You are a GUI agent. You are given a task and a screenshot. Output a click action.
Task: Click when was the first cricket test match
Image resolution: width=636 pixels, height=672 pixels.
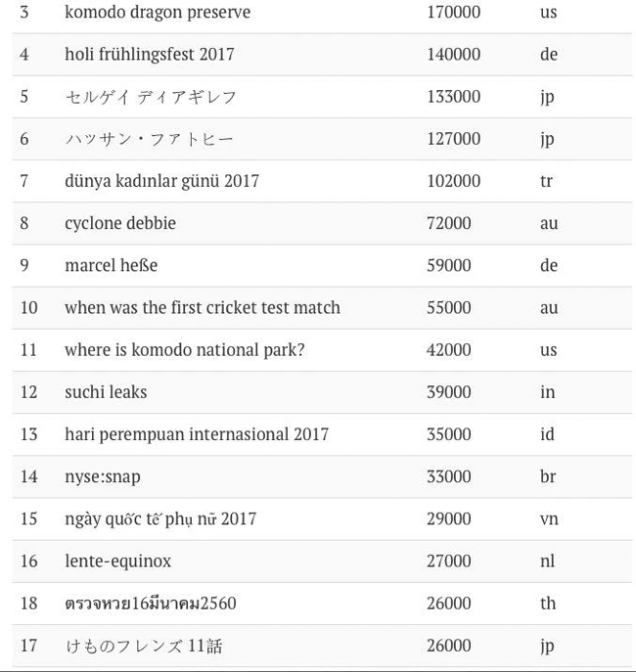[203, 308]
